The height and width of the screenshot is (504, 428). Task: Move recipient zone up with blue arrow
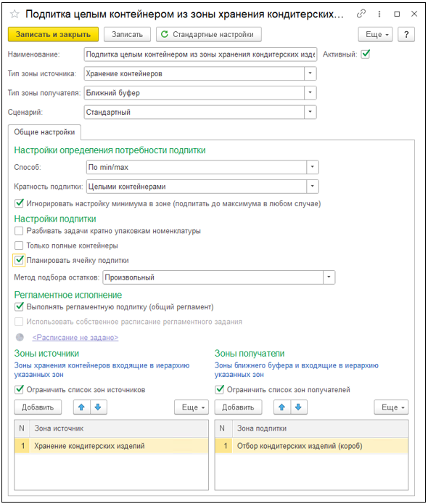(282, 407)
